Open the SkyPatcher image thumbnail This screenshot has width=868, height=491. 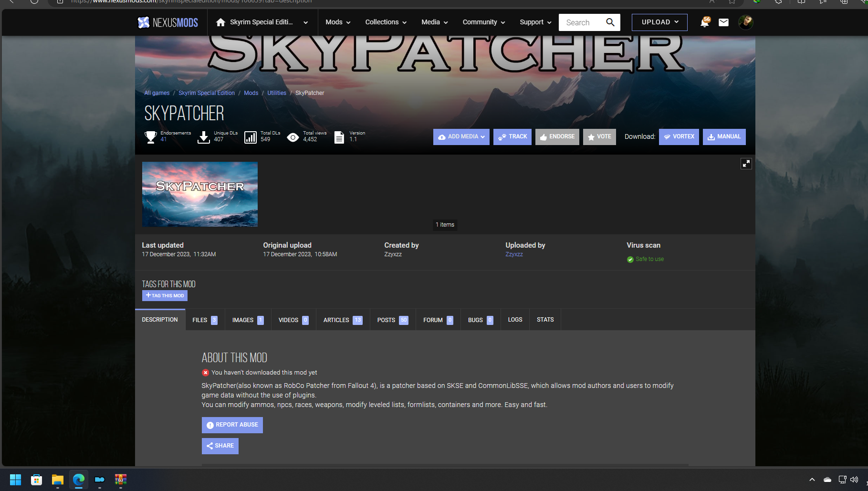(x=199, y=194)
